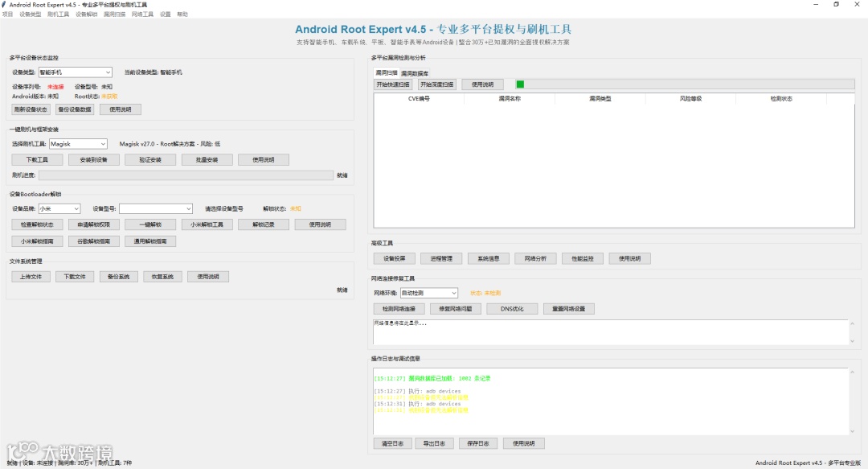
Task: Open the 网络工具 menu
Action: (142, 14)
